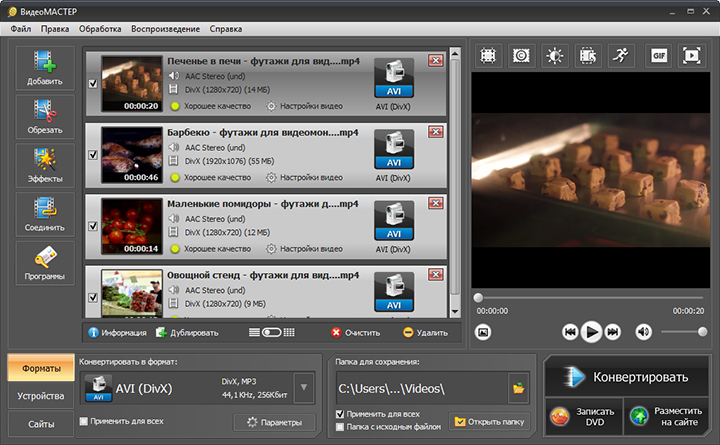
Task: Uncheck Применить для всех under save folder
Action: tap(340, 414)
